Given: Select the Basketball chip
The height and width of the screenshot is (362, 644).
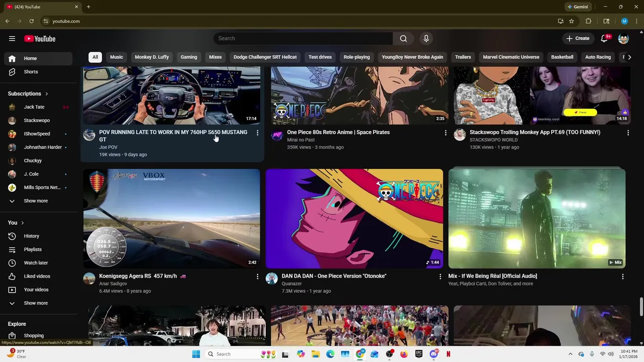Looking at the screenshot, I should (562, 57).
